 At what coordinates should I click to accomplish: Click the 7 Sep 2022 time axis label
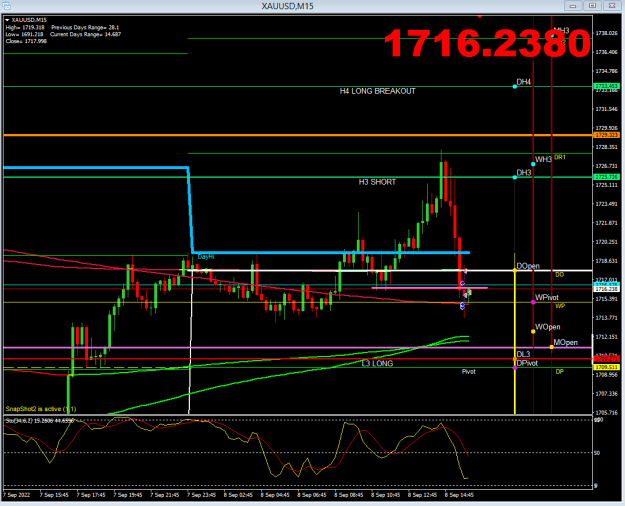click(x=16, y=495)
